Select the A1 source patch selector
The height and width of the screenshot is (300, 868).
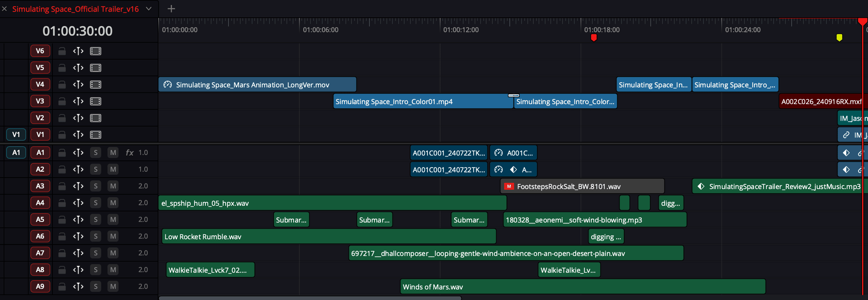[16, 153]
